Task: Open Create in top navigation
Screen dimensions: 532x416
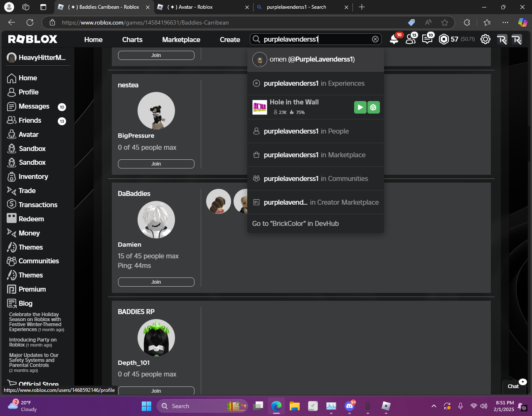Action: pyautogui.click(x=230, y=40)
